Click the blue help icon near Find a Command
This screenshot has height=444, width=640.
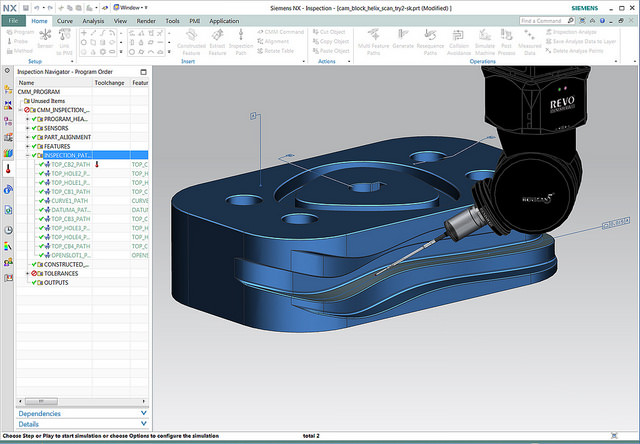coord(602,20)
